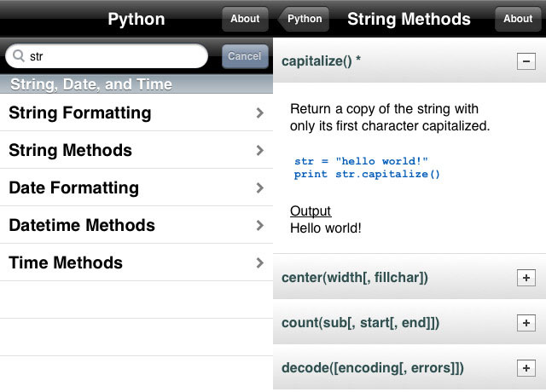Select the String Formatting list item
Image resolution: width=546 pixels, height=392 pixels.
136,112
